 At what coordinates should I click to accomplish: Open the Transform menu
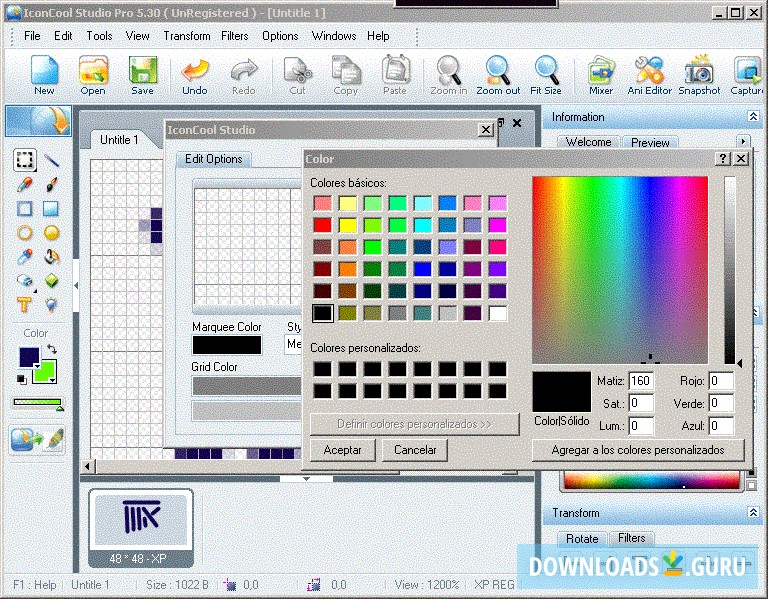tap(187, 36)
